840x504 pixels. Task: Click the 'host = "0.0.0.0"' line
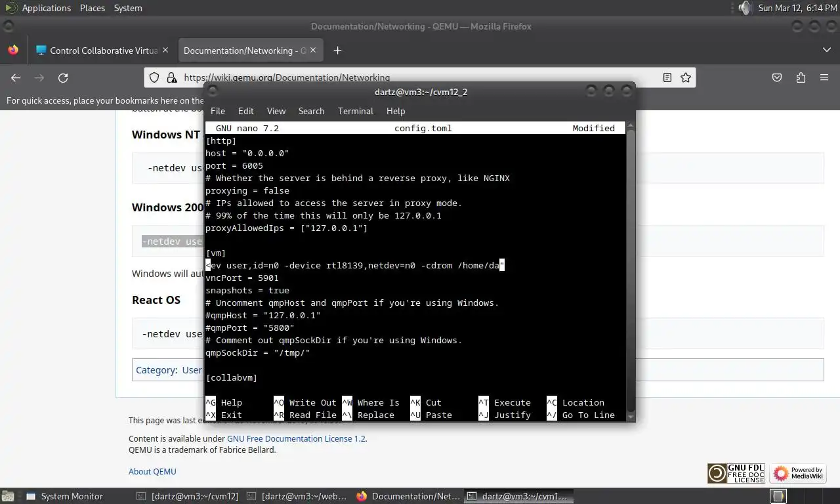pyautogui.click(x=247, y=153)
